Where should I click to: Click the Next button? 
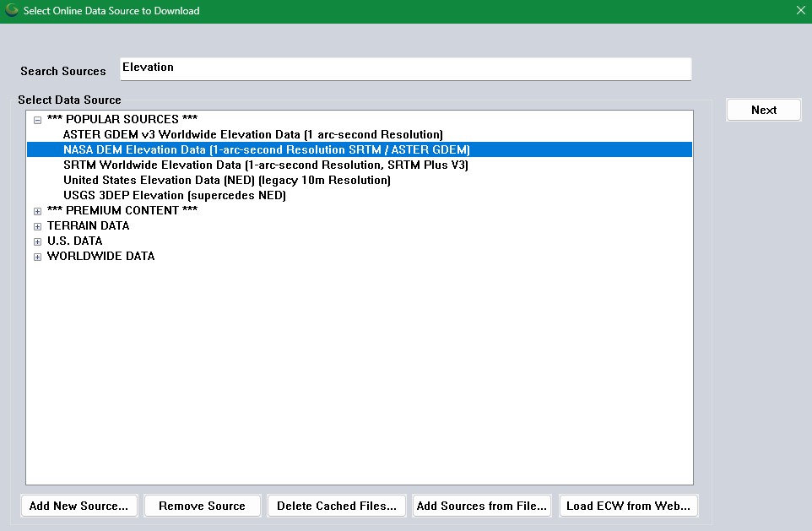tap(764, 110)
